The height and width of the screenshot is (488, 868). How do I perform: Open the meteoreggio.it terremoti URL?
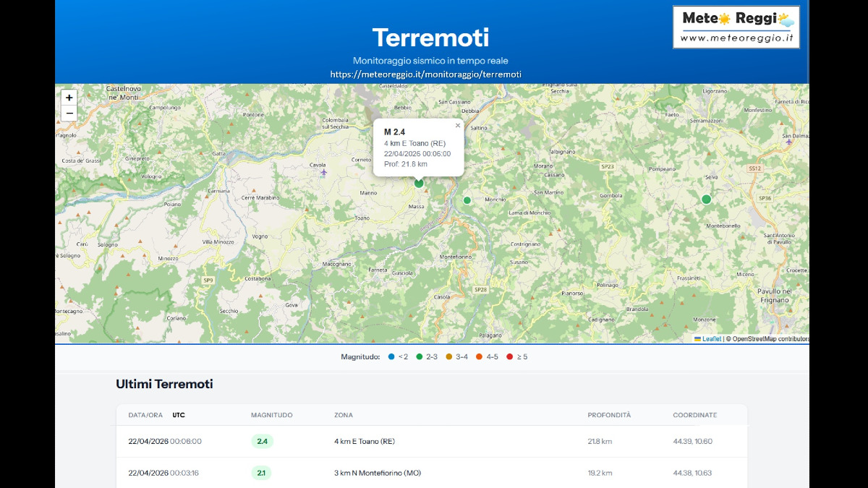(425, 74)
